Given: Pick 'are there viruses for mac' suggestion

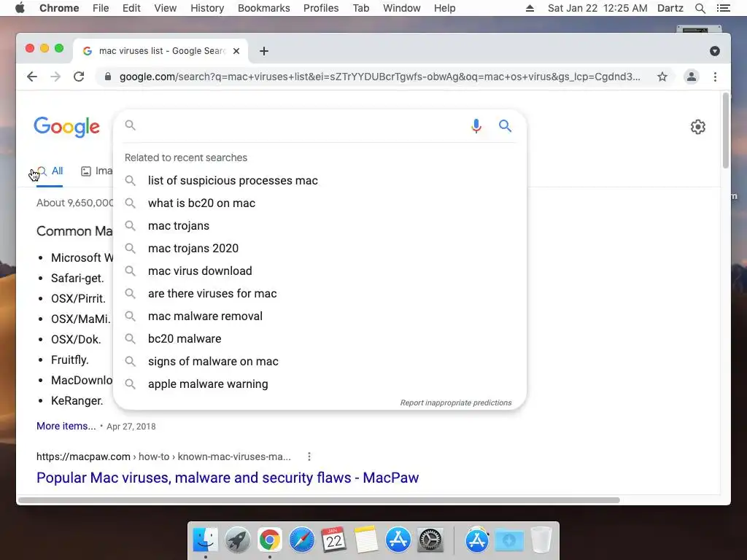Looking at the screenshot, I should (x=320, y=294).
